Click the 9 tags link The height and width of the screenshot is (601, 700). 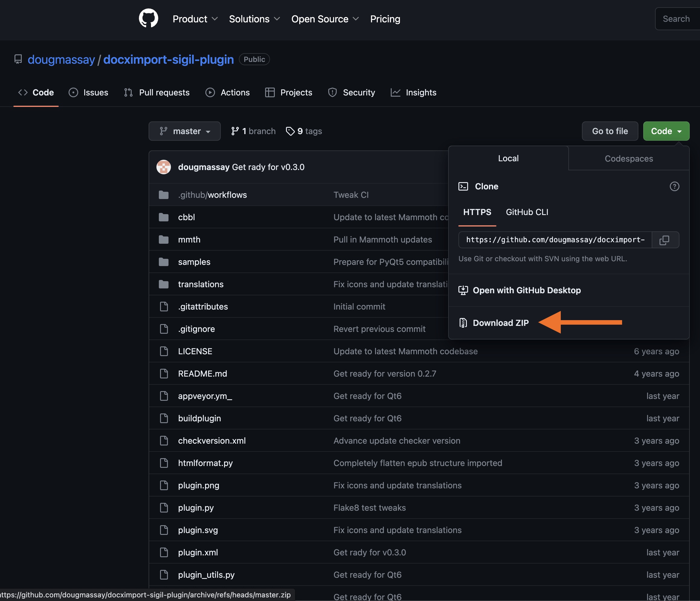click(x=304, y=131)
